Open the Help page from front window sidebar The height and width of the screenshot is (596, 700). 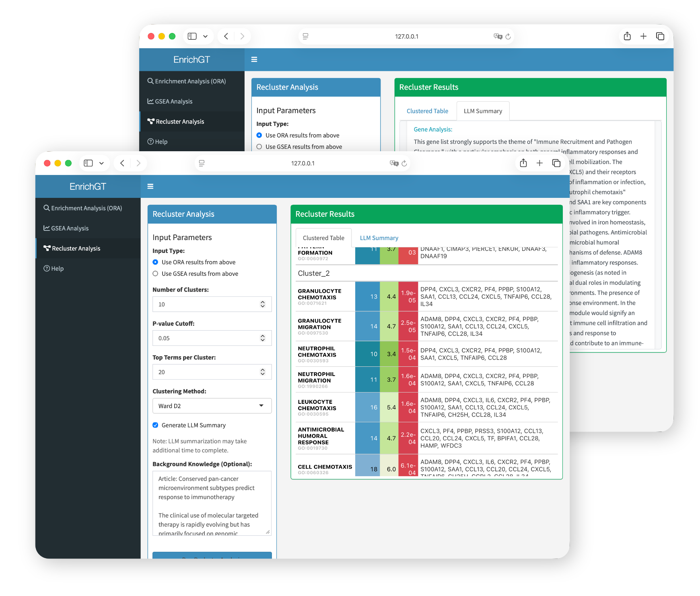click(57, 269)
